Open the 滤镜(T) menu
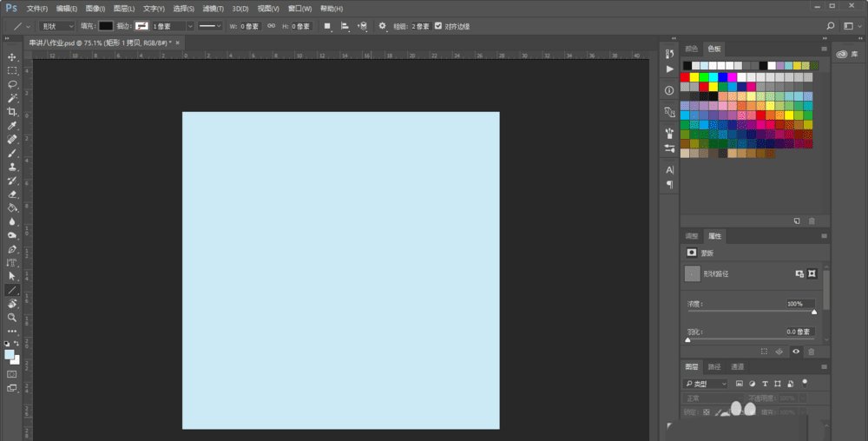Screen dimensions: 868x441 point(213,8)
